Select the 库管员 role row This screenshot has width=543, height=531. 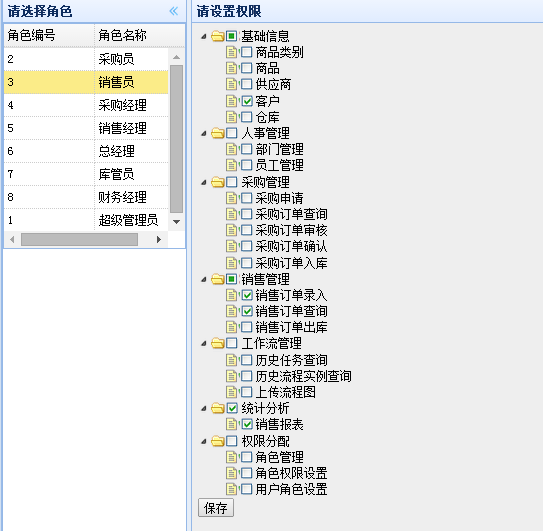click(86, 174)
